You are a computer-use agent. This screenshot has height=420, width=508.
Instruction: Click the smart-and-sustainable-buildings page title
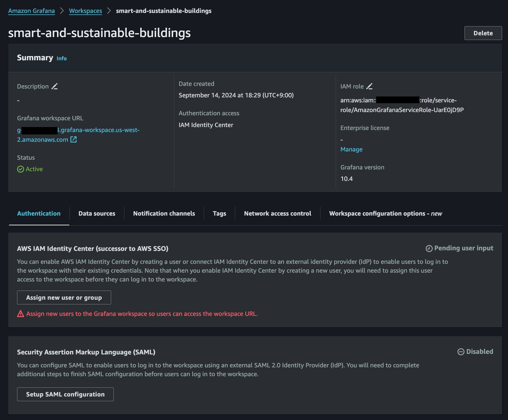point(99,33)
